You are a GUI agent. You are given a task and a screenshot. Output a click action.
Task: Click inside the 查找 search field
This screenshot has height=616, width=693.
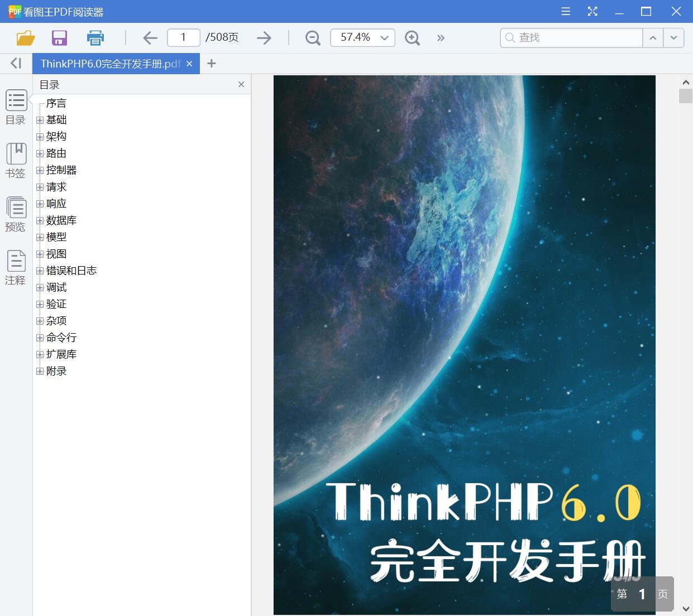[x=570, y=37]
